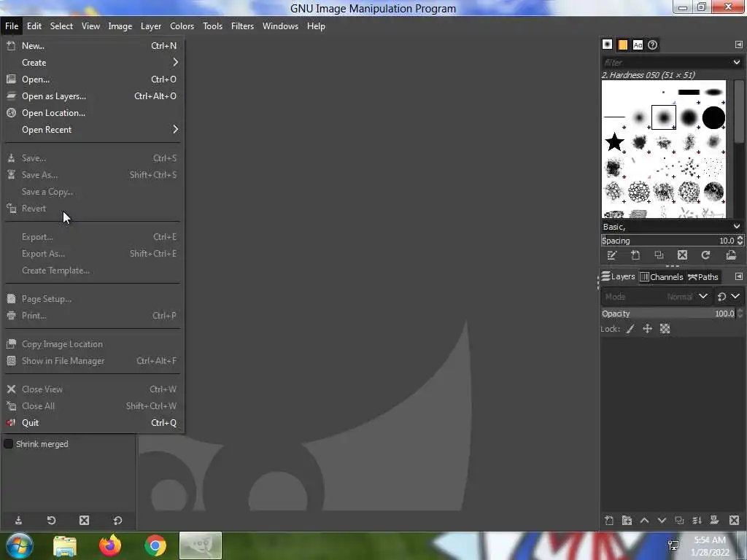Open the Basic tag dropdown
Viewport: 747px width, 560px height.
672,227
